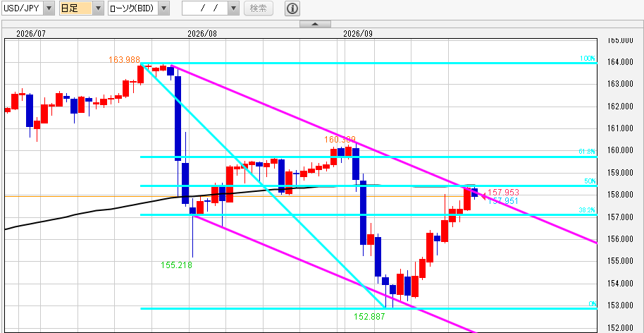Select the 日足 timeframe field
The height and width of the screenshot is (333, 644).
pos(76,8)
